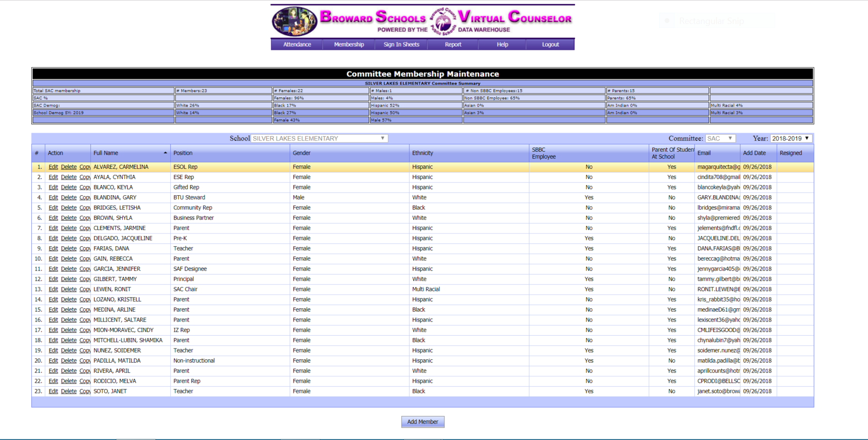Select the name SOTO, JANET

tap(110, 392)
